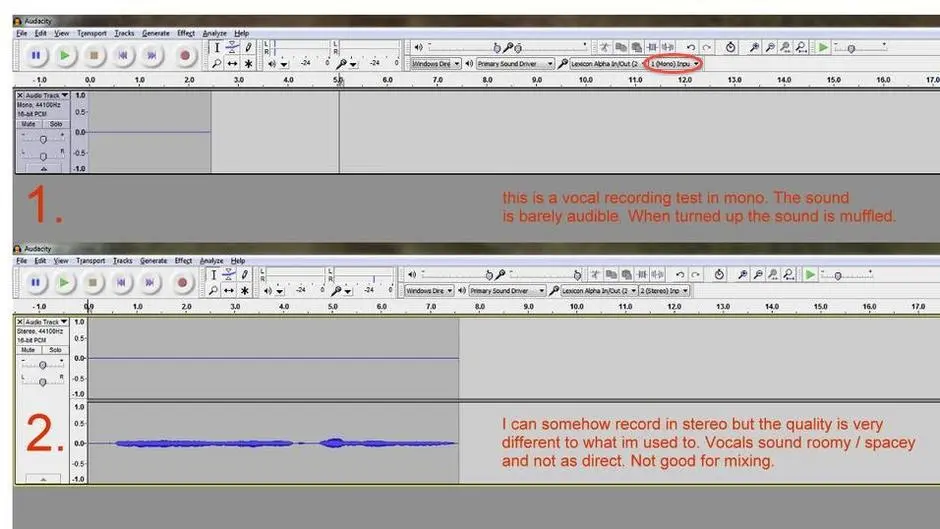Image resolution: width=940 pixels, height=529 pixels.
Task: Choose the Time Shift tool in bottom window
Action: point(230,290)
